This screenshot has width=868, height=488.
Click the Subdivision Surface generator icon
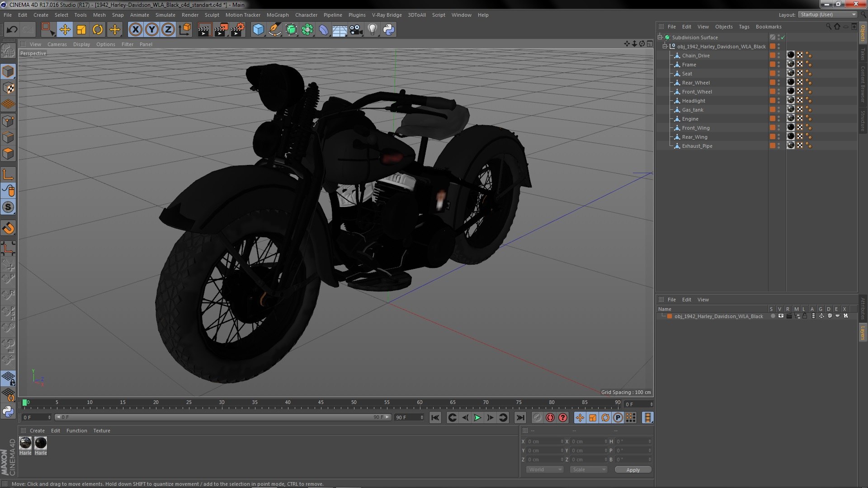point(291,30)
